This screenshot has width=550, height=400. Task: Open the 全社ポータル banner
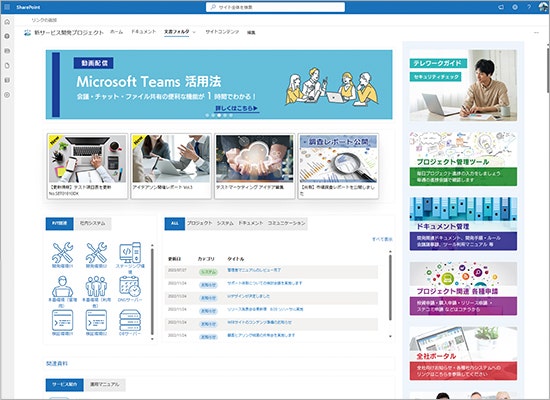[463, 353]
